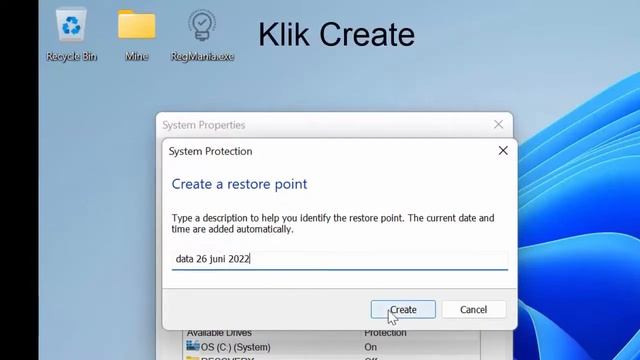
Task: Click the OS (C:) drive icon
Action: tap(193, 346)
